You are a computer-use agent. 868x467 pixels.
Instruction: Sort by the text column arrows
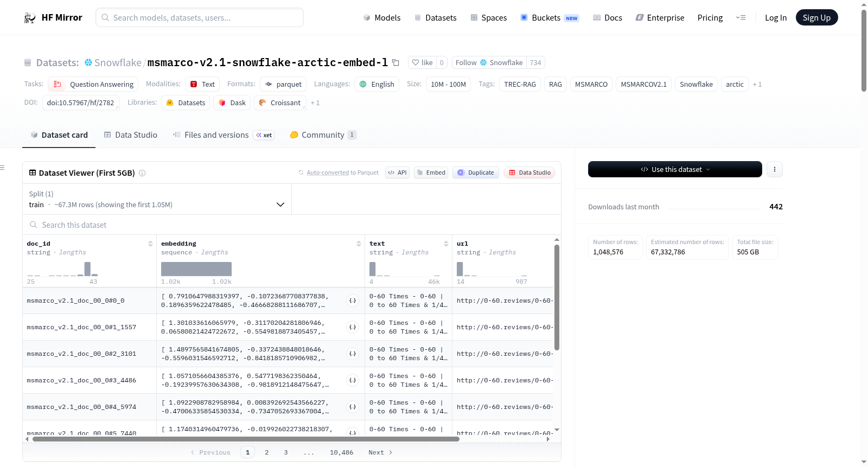tap(446, 244)
